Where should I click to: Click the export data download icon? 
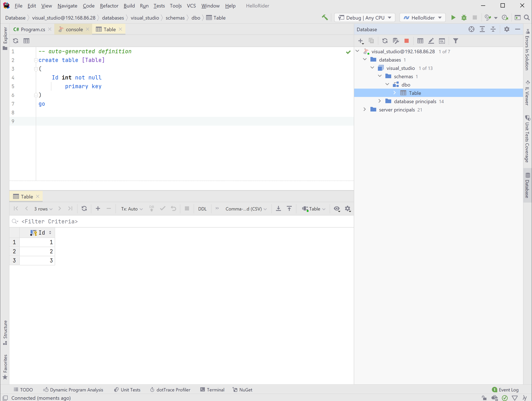[x=278, y=208]
